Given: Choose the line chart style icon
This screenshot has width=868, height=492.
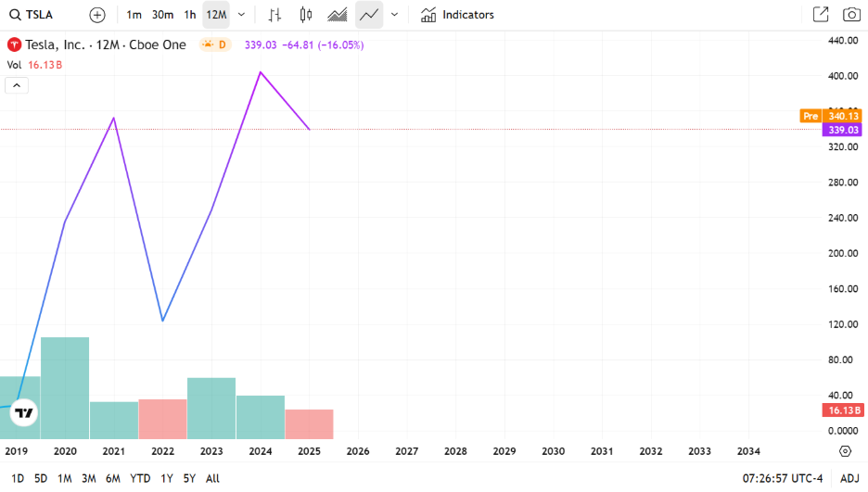Looking at the screenshot, I should click(x=369, y=15).
